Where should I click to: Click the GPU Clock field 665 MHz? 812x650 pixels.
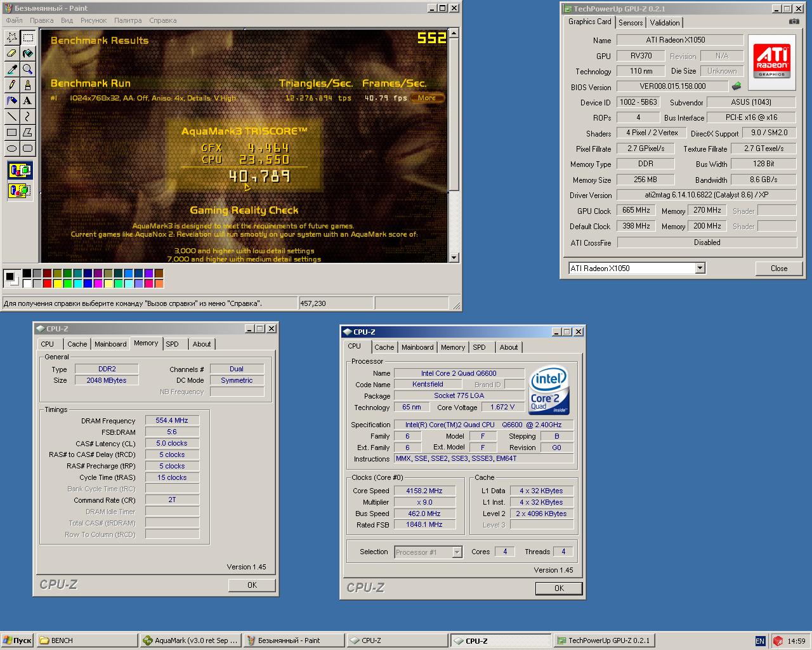636,210
